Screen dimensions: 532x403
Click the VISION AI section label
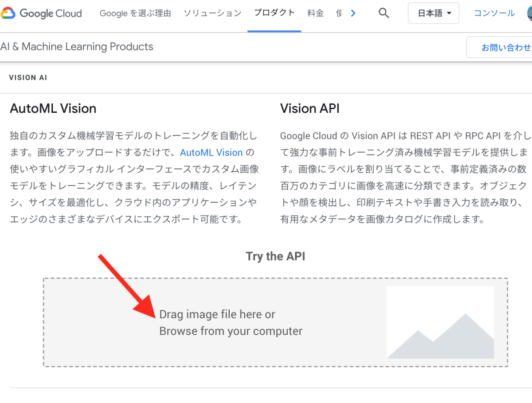28,78
